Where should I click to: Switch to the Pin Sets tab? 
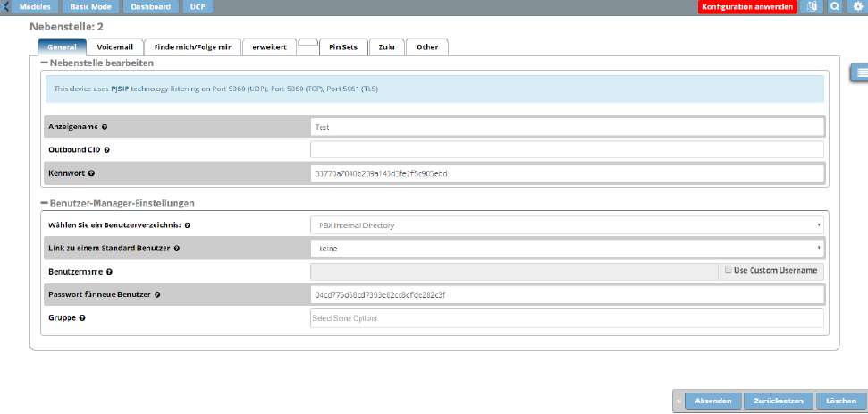tap(342, 46)
